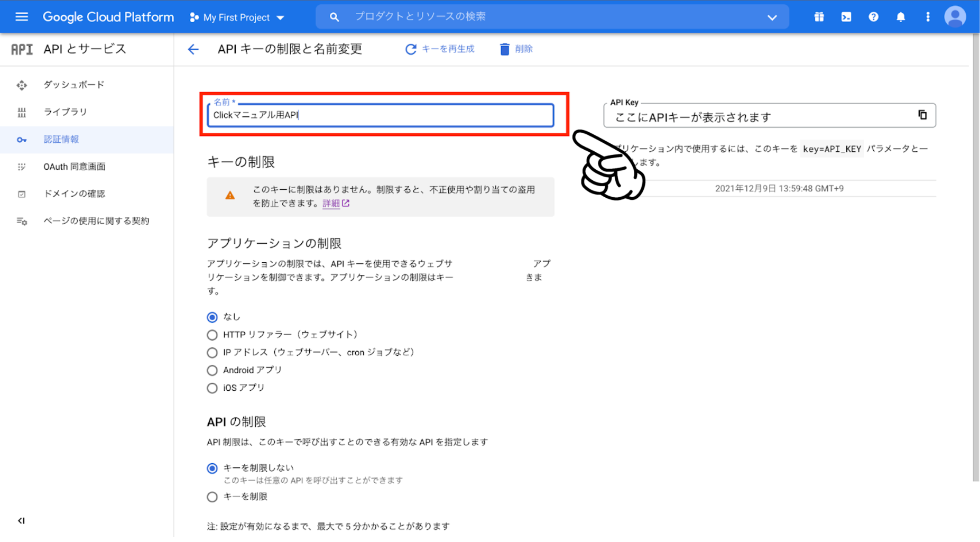Image resolution: width=980 pixels, height=542 pixels.
Task: Click the API の制限 heading
Action: point(236,422)
